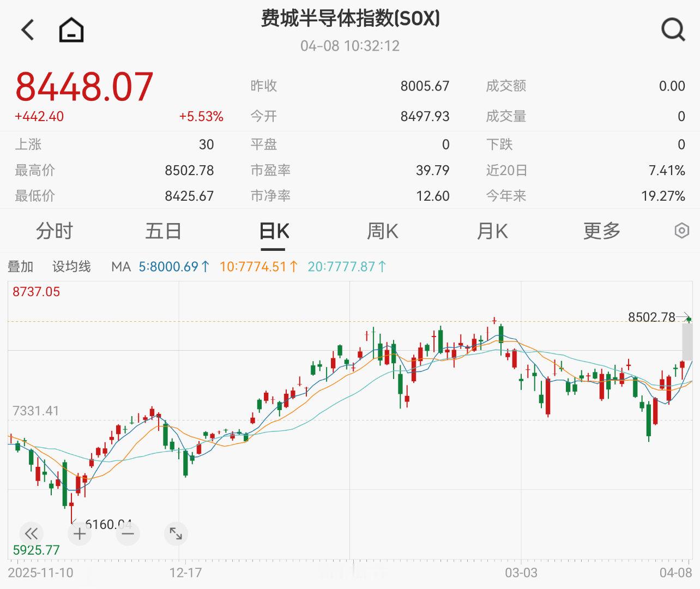Expand chart to fullscreen with arrows icon

point(176,534)
